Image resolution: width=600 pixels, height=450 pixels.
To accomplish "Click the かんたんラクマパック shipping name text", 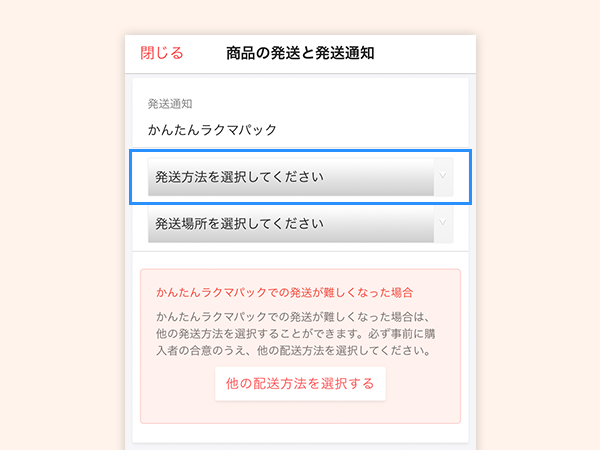I will tap(212, 130).
